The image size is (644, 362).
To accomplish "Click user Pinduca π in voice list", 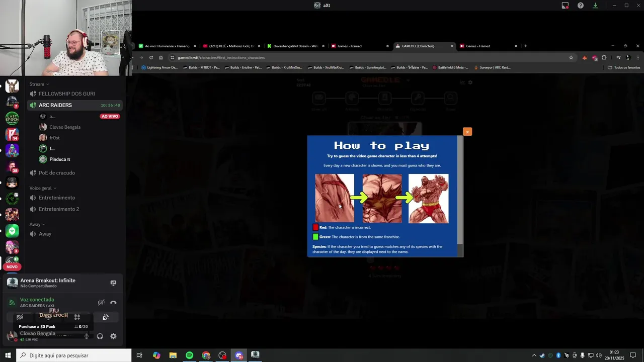I will pyautogui.click(x=59, y=159).
